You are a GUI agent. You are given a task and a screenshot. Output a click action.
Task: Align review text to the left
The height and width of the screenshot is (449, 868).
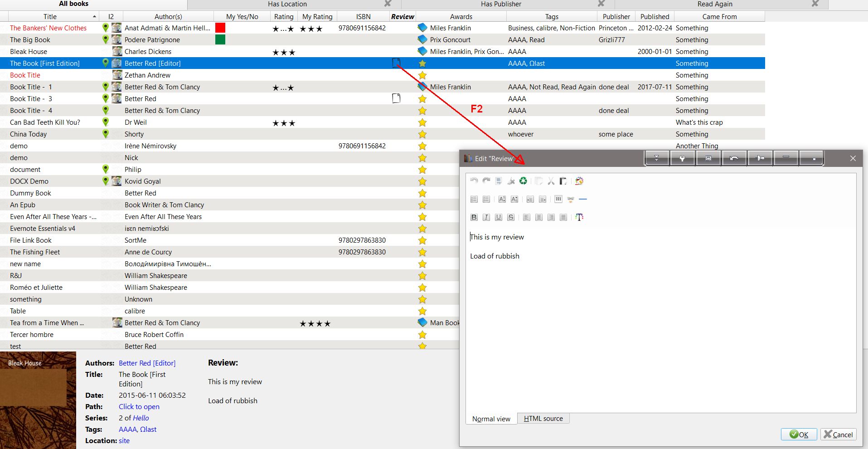pyautogui.click(x=527, y=217)
